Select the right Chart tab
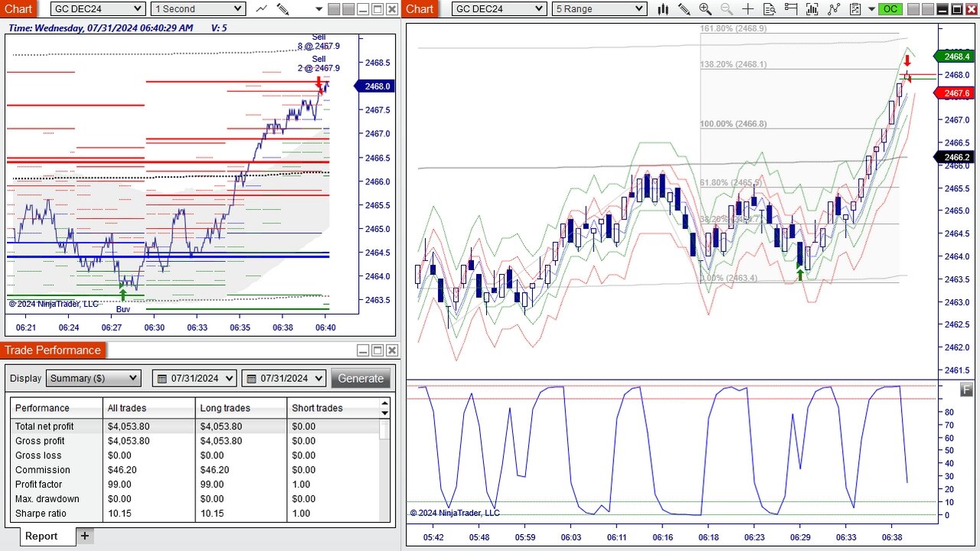980x551 pixels. coord(420,9)
